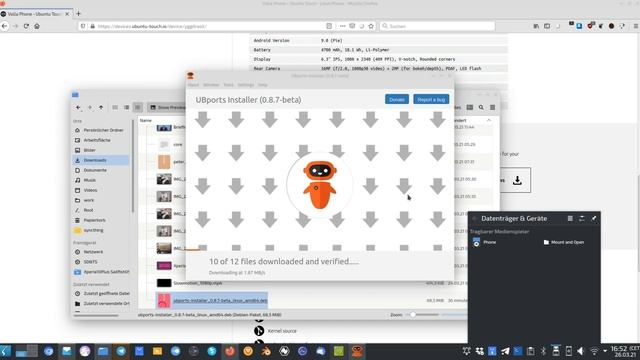Image resolution: width=640 pixels, height=360 pixels.
Task: Open the Help menu in UBports Installer
Action: click(x=262, y=85)
